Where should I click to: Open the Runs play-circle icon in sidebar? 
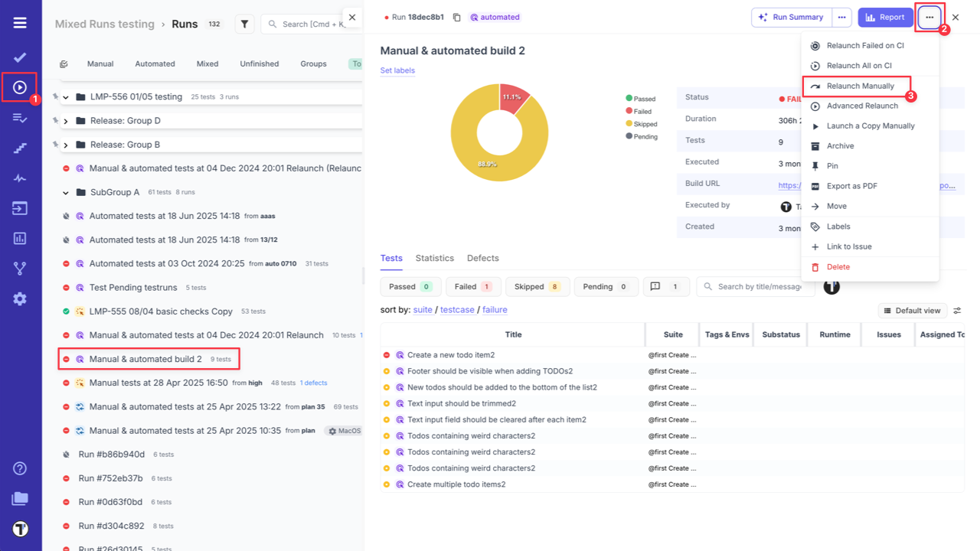[19, 86]
